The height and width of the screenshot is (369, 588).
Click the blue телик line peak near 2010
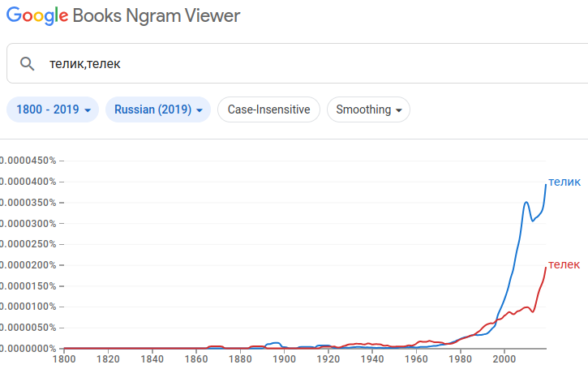pos(526,202)
